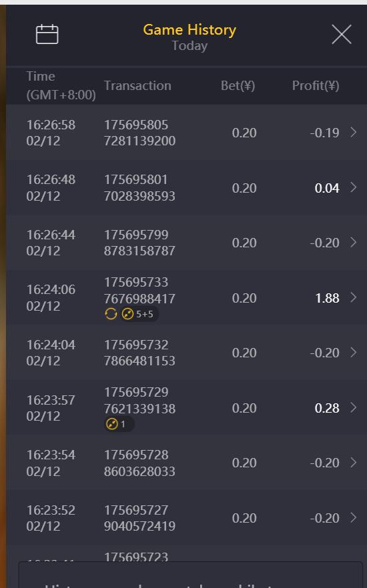Image resolution: width=367 pixels, height=588 pixels.
Task: Open the calendar date picker icon
Action: [x=47, y=35]
